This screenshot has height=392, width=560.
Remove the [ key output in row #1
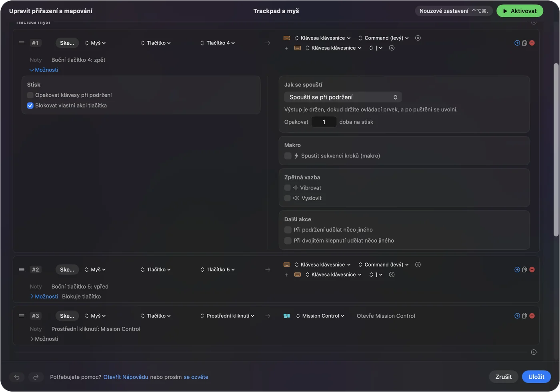pyautogui.click(x=392, y=48)
